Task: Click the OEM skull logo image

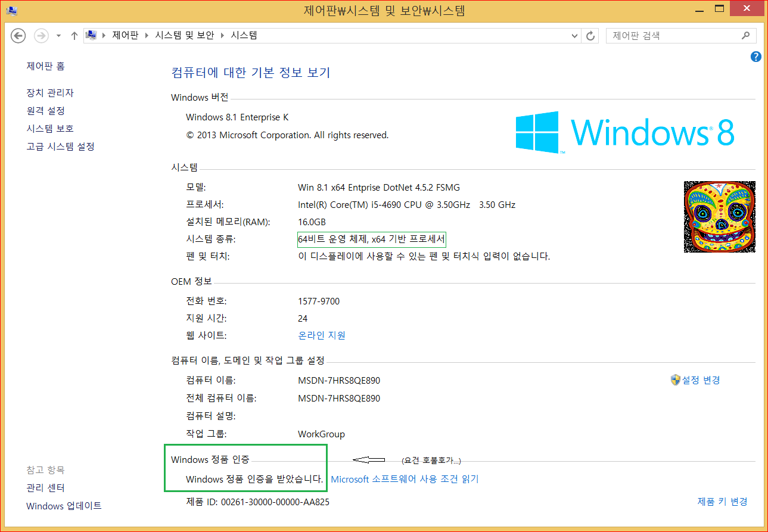Action: (720, 217)
